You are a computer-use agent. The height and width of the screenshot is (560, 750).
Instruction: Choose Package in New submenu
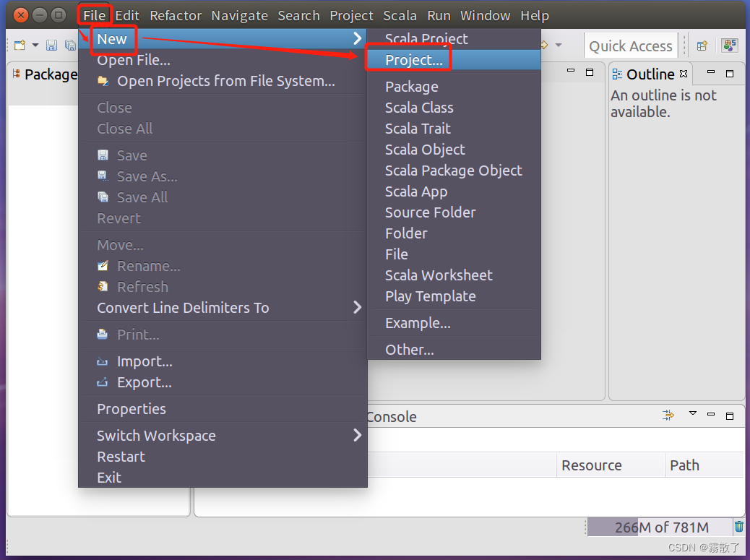coord(454,87)
